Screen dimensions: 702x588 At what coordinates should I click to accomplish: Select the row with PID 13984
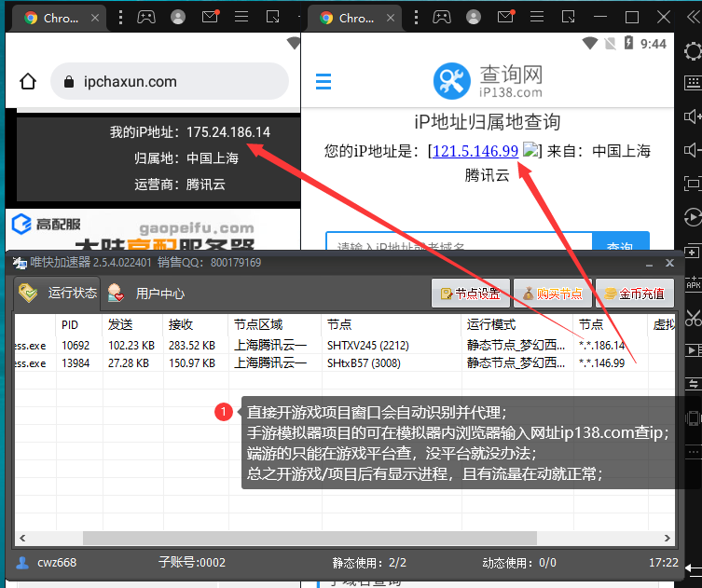[345, 362]
